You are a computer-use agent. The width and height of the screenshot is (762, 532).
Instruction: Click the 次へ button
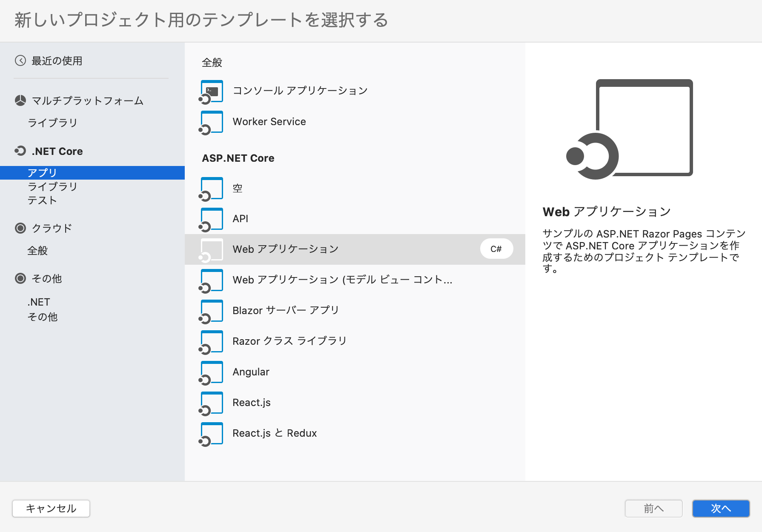(721, 509)
